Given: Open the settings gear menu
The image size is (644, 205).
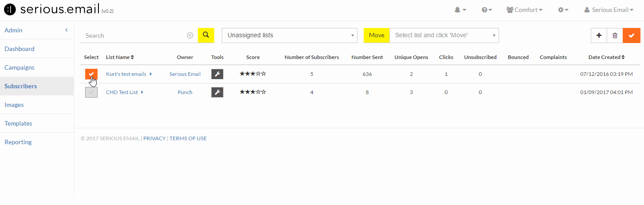Looking at the screenshot, I should coord(563,10).
